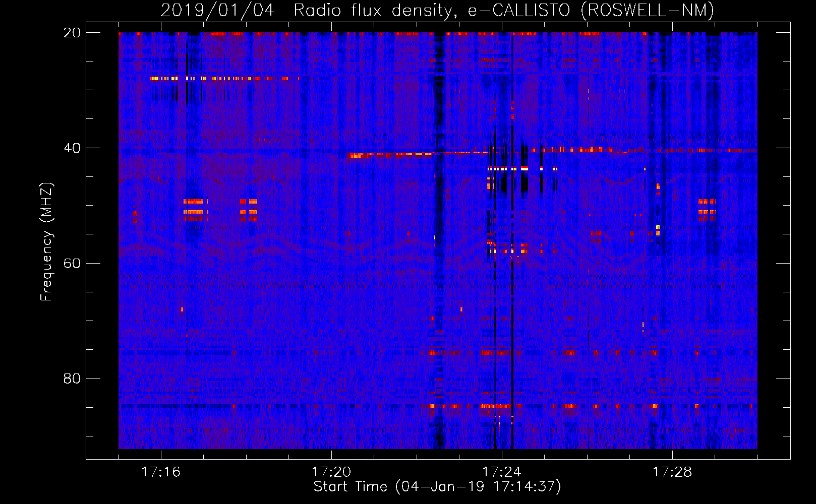Click the '17:16' time tick label
Image resolution: width=816 pixels, height=504 pixels.
point(161,472)
